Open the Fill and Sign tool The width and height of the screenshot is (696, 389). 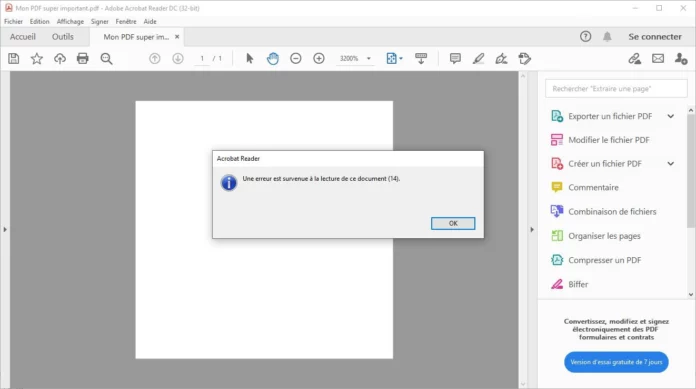coord(501,59)
